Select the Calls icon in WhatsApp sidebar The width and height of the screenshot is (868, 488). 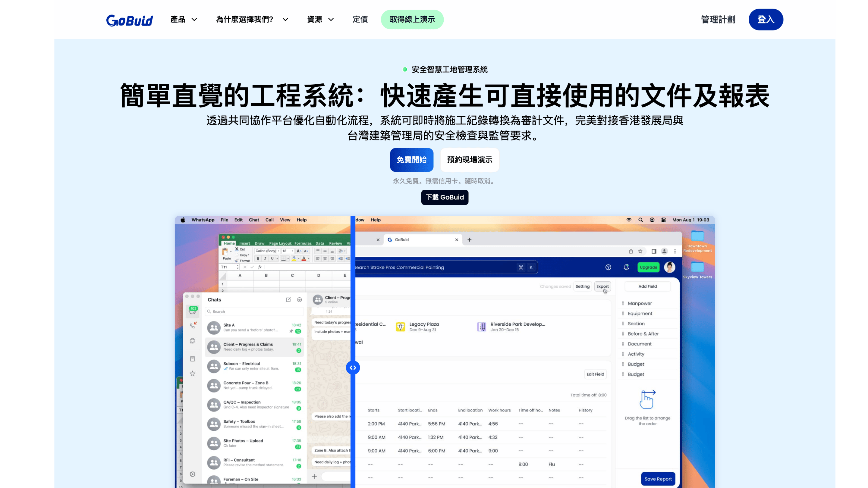pos(193,326)
